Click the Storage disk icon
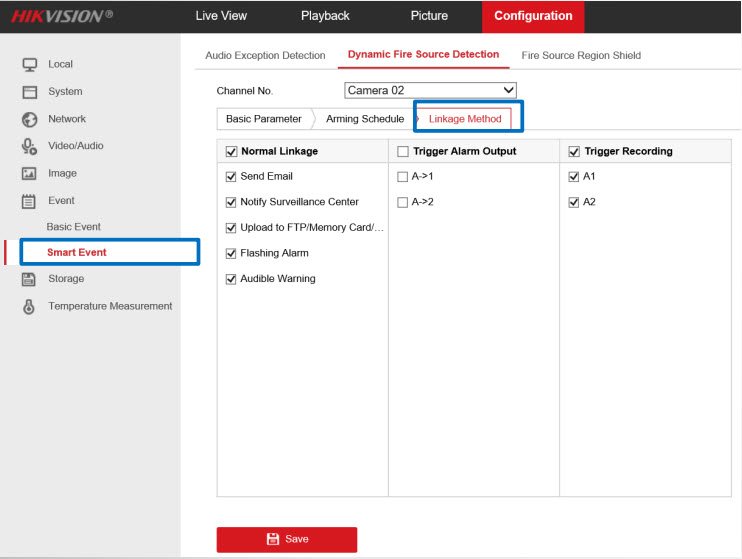This screenshot has height=559, width=742. 30,279
